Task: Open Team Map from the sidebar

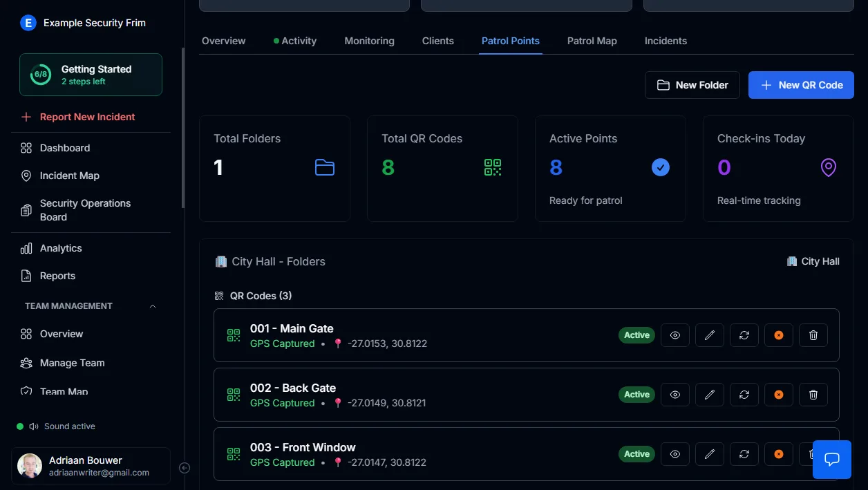Action: point(62,391)
